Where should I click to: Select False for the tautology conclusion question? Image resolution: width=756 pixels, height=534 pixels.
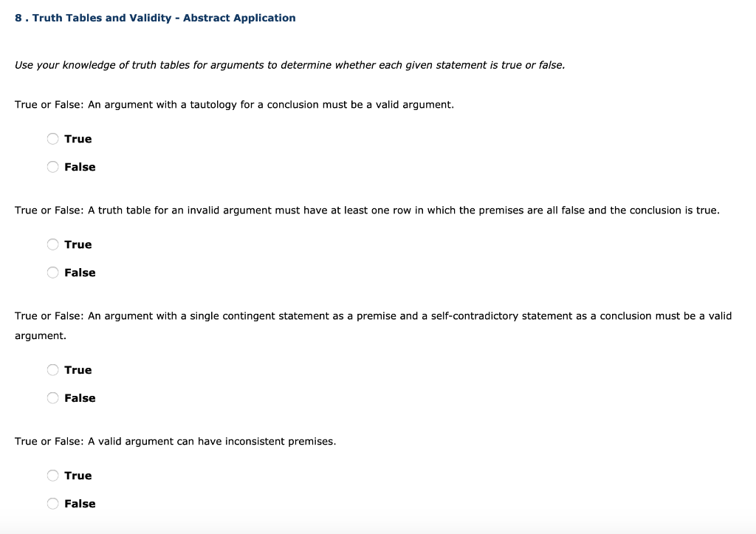point(52,166)
